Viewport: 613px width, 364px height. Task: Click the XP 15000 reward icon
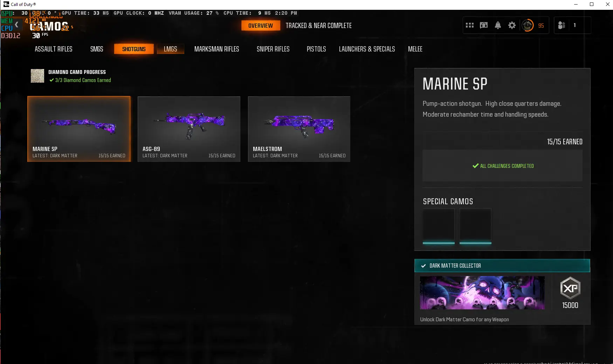click(570, 288)
